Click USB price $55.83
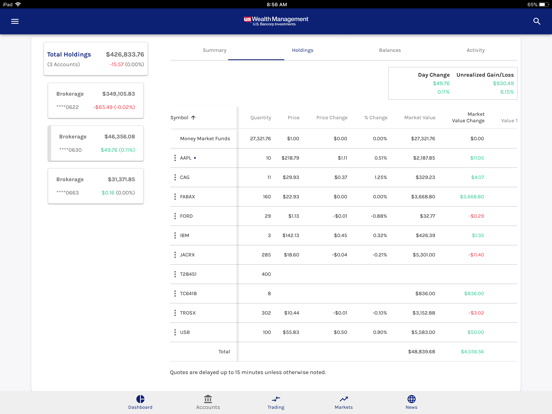This screenshot has height=414, width=552. (291, 332)
